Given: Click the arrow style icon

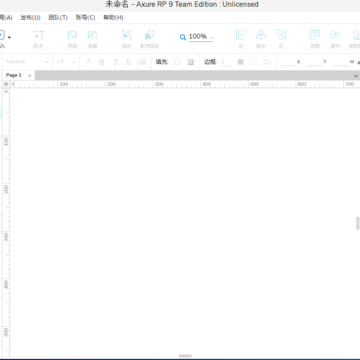Looking at the screenshot, I should point(267,62).
